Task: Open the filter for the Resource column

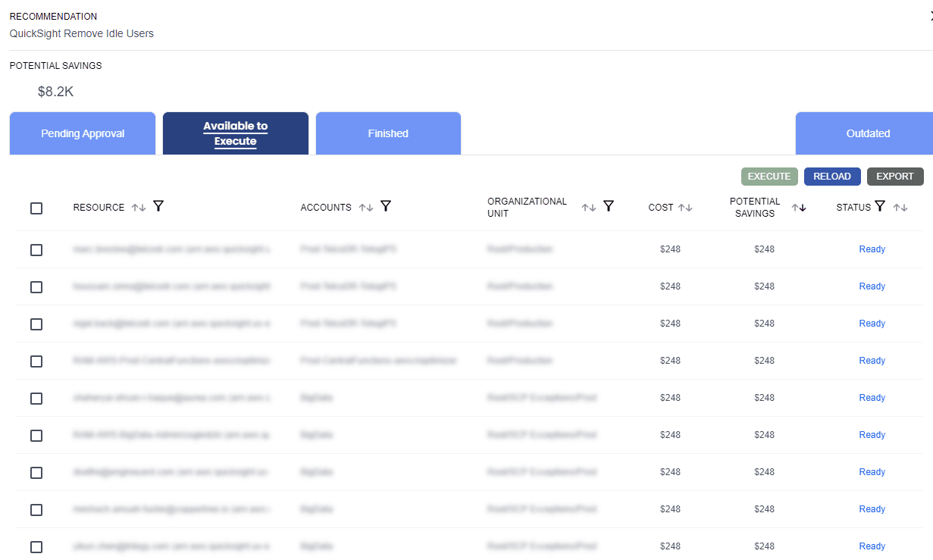Action: point(158,205)
